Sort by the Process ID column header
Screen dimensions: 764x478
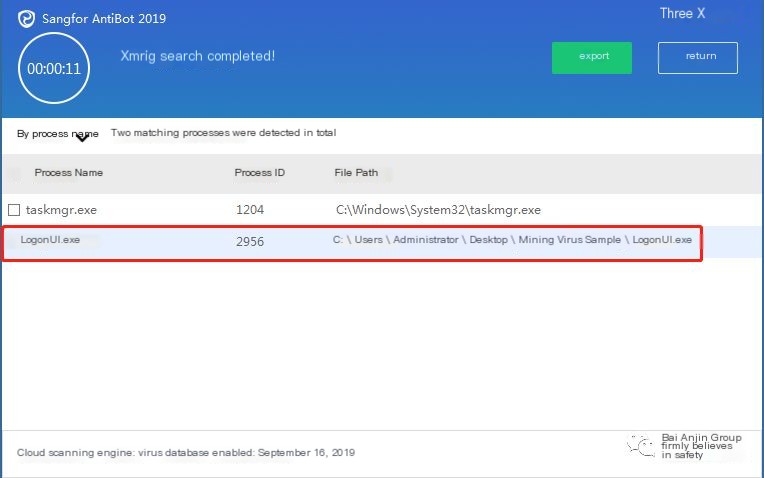coord(260,172)
